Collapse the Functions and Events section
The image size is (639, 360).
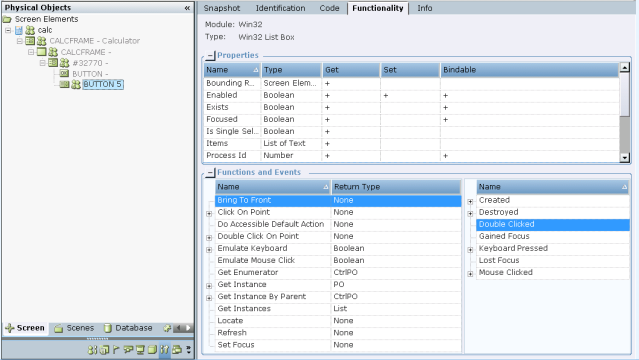click(210, 172)
